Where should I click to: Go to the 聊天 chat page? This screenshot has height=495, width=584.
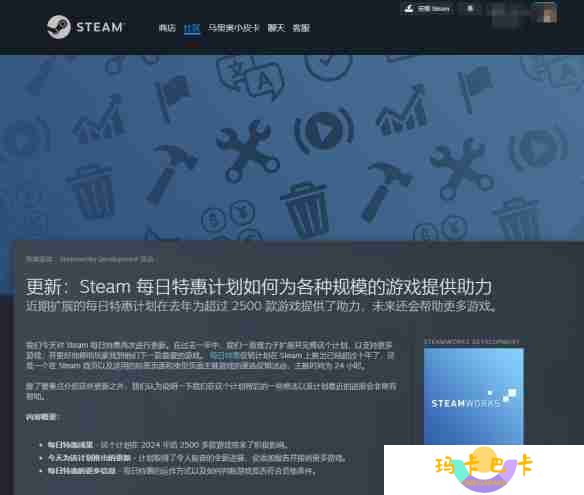click(276, 28)
